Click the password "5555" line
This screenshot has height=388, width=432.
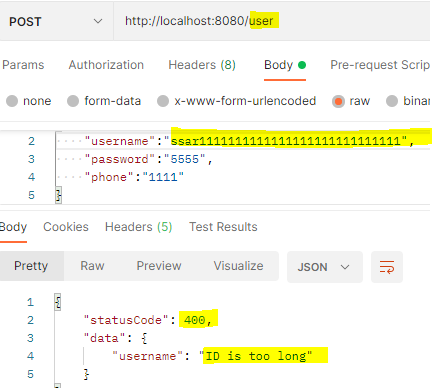point(148,159)
